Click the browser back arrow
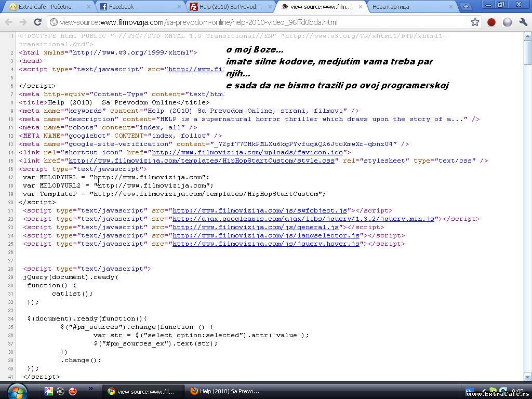This screenshot has width=532, height=399. pyautogui.click(x=9, y=22)
